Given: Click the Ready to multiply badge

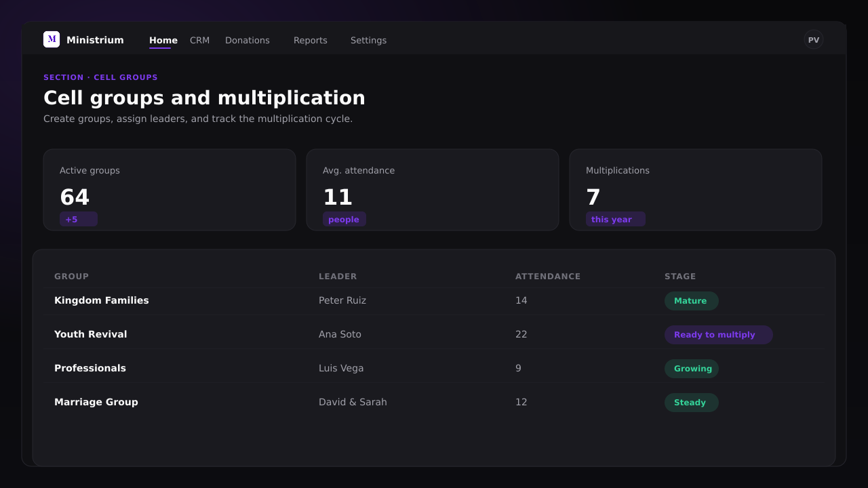Looking at the screenshot, I should [x=718, y=335].
